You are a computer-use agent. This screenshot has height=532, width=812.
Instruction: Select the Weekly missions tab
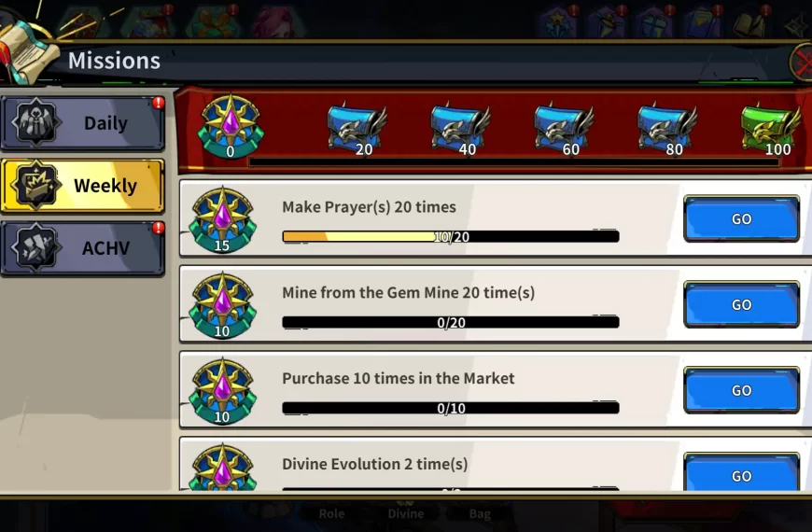tap(83, 186)
